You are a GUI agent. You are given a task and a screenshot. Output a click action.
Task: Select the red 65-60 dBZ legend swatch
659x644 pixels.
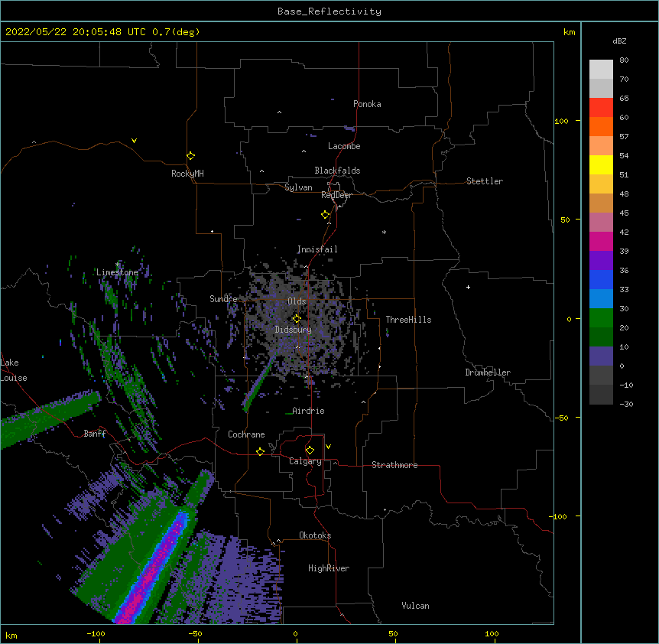coord(601,107)
